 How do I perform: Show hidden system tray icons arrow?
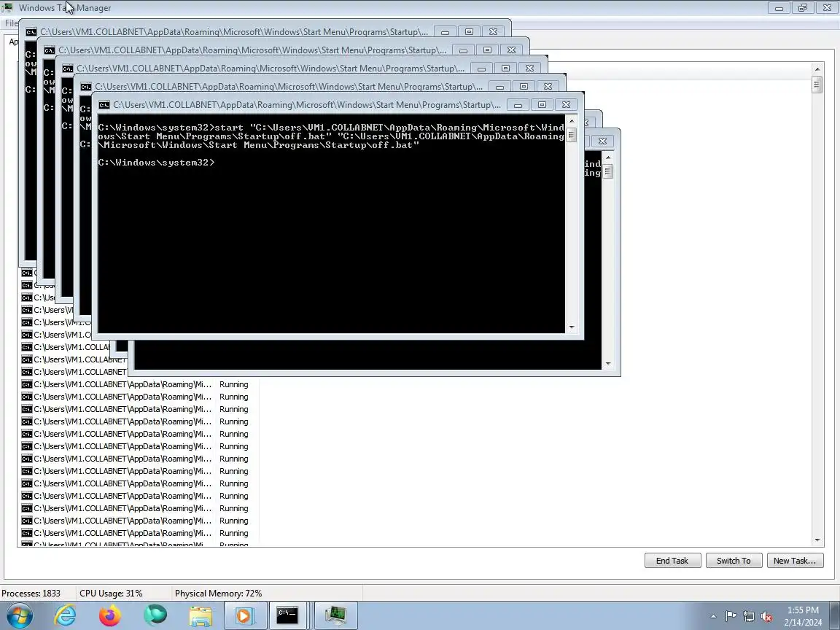tap(713, 616)
